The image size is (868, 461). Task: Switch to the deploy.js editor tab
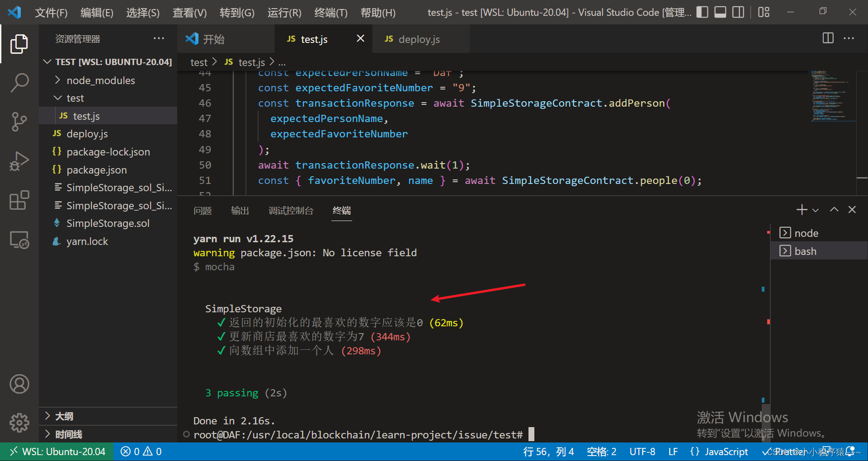point(420,39)
